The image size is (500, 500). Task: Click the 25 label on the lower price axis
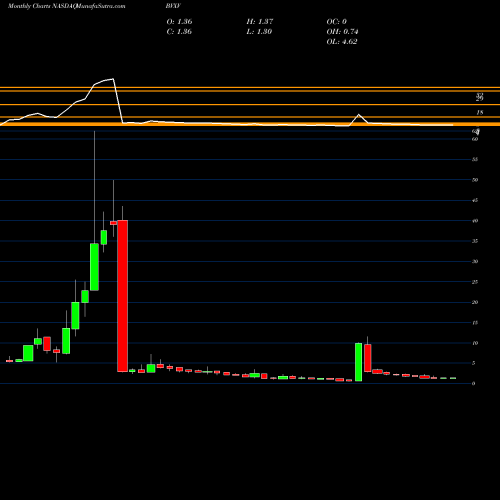pyautogui.click(x=475, y=282)
